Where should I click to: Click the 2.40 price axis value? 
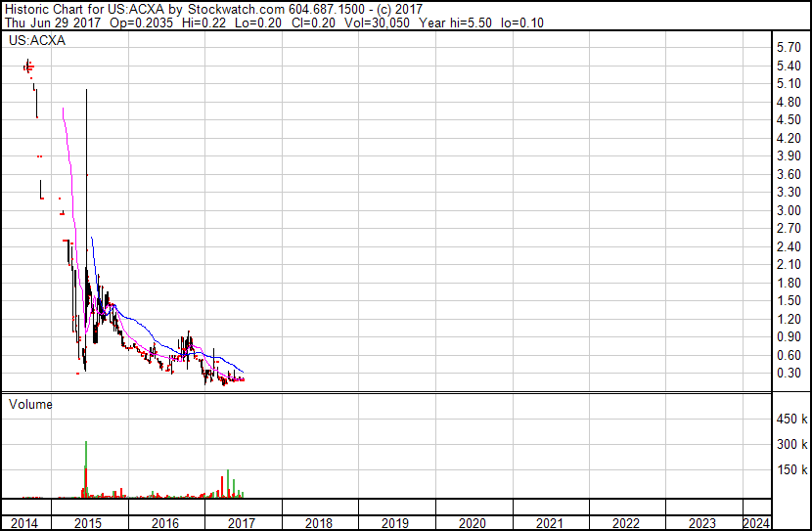[x=789, y=246]
